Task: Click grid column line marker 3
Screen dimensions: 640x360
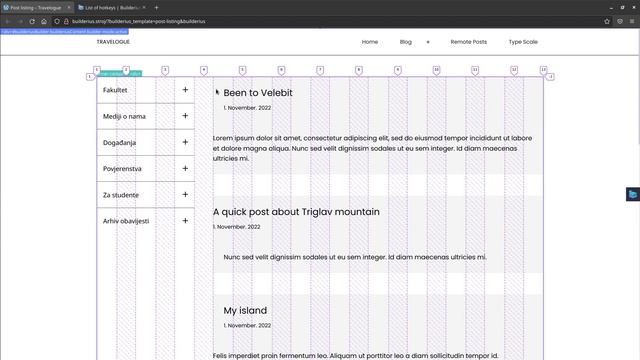Action: [165, 71]
